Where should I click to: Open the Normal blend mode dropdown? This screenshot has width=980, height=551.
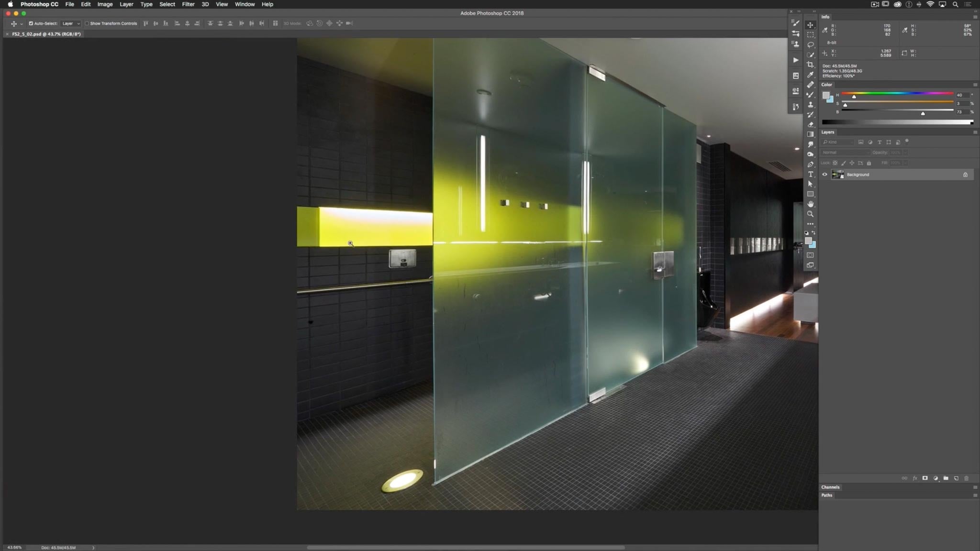846,153
